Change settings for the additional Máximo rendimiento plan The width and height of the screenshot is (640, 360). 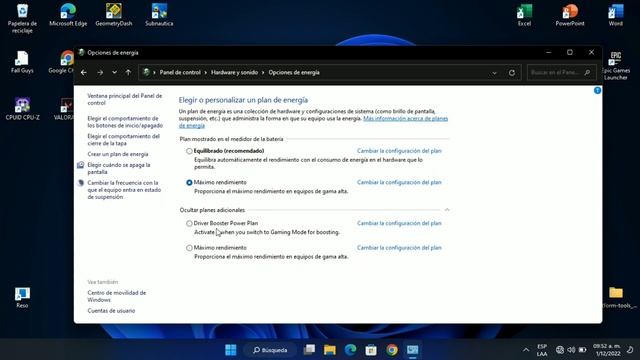click(399, 248)
